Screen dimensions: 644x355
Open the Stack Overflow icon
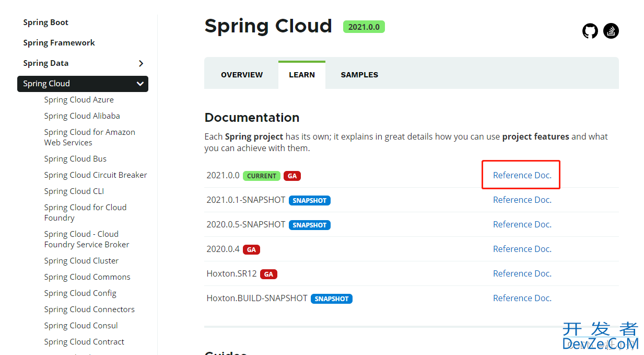point(611,31)
